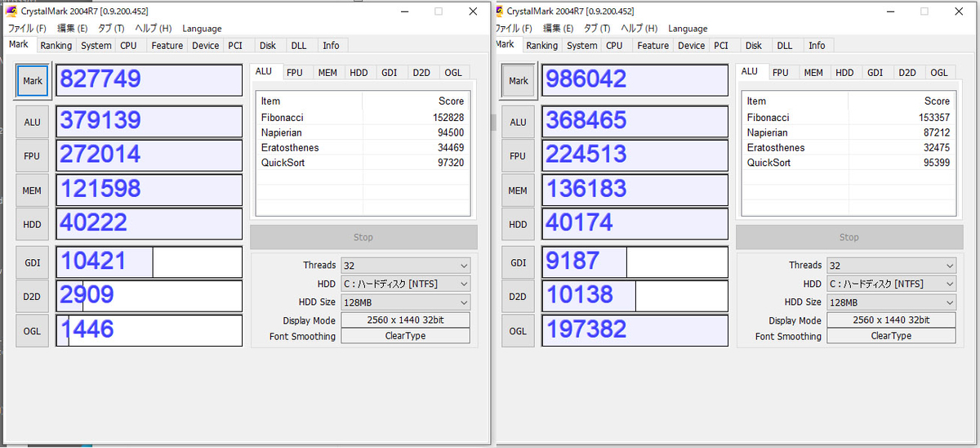The width and height of the screenshot is (980, 448).
Task: Run FPU benchmark in right window
Action: click(519, 155)
